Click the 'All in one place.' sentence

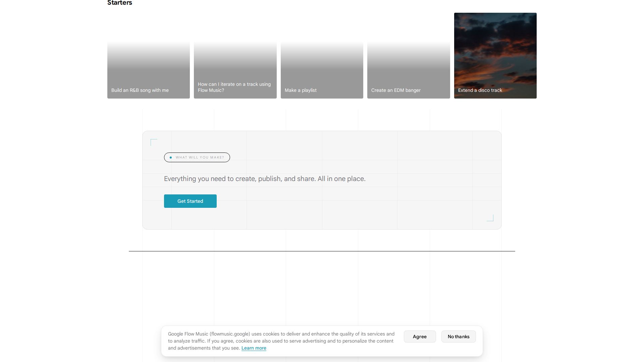click(x=341, y=179)
